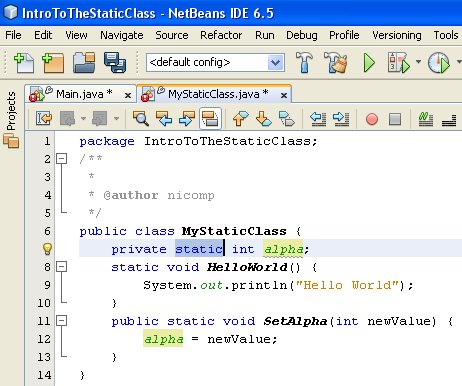
Task: Collapse the SetAlpha method fold
Action: 62,321
